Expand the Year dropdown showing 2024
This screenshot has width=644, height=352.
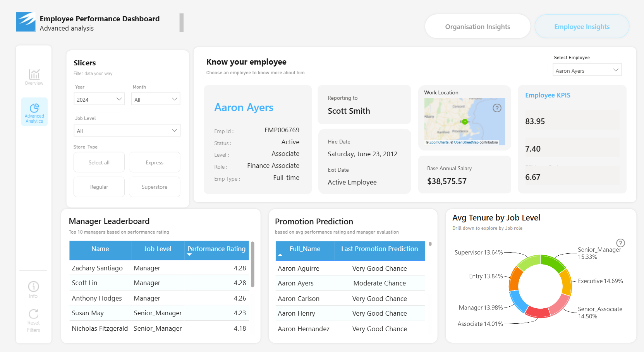(99, 99)
